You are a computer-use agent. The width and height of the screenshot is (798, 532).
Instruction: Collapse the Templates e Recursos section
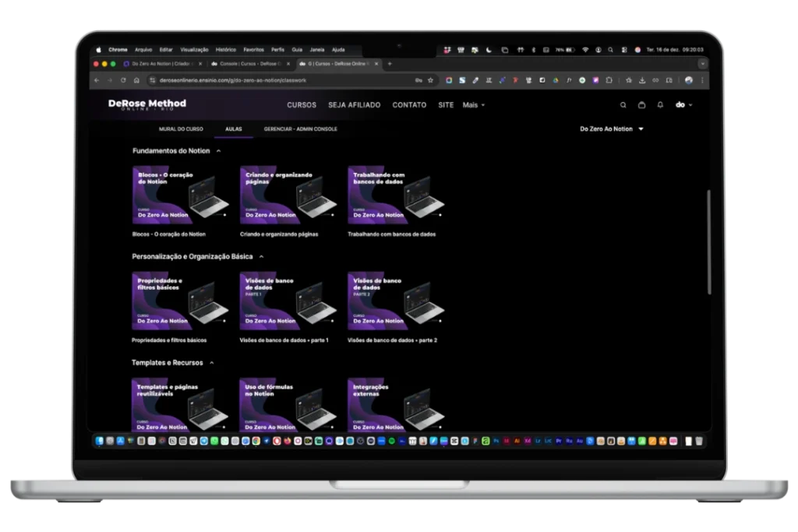click(x=212, y=363)
